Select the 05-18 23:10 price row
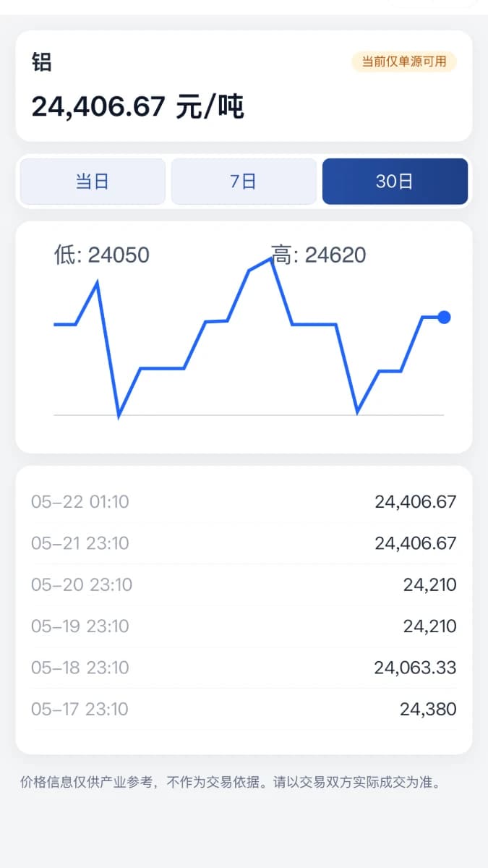Viewport: 488px width, 868px height. click(244, 668)
